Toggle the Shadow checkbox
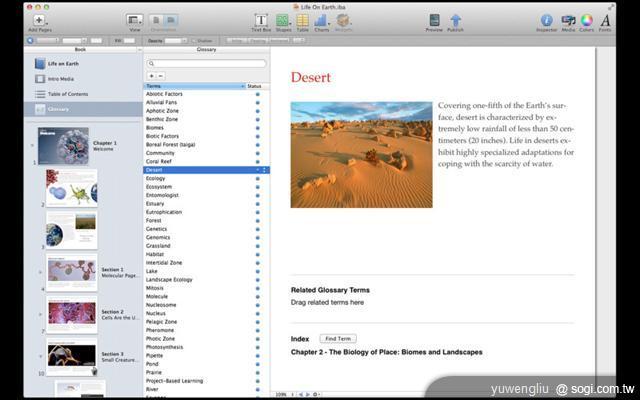This screenshot has width=640, height=400. click(194, 41)
